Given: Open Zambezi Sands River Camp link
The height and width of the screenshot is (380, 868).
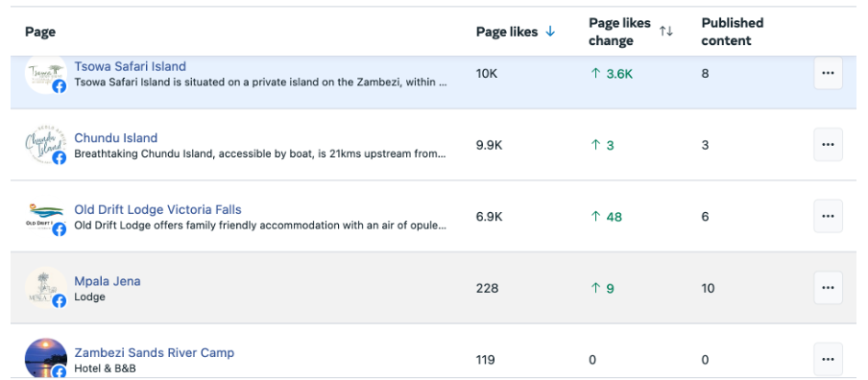Looking at the screenshot, I should [x=154, y=352].
